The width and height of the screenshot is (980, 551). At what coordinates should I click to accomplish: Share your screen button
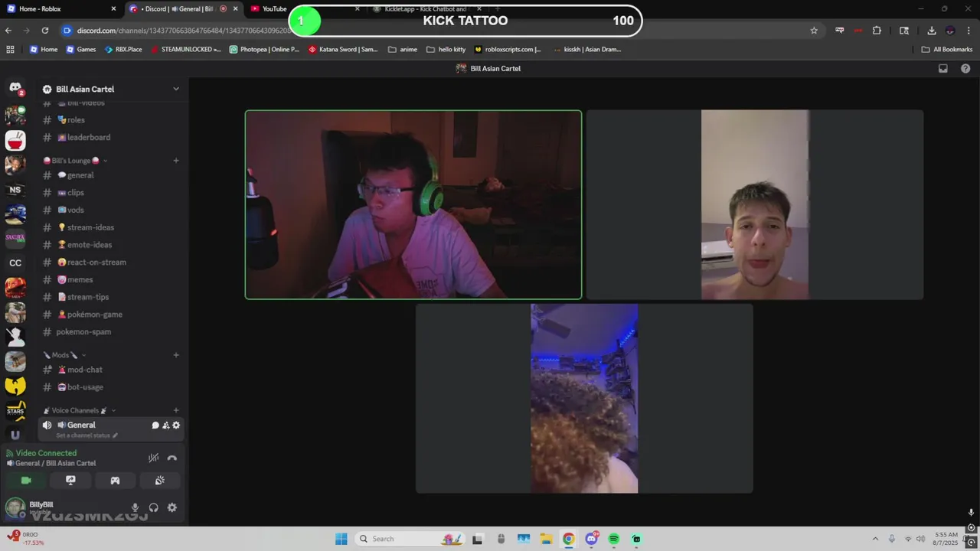tap(70, 481)
